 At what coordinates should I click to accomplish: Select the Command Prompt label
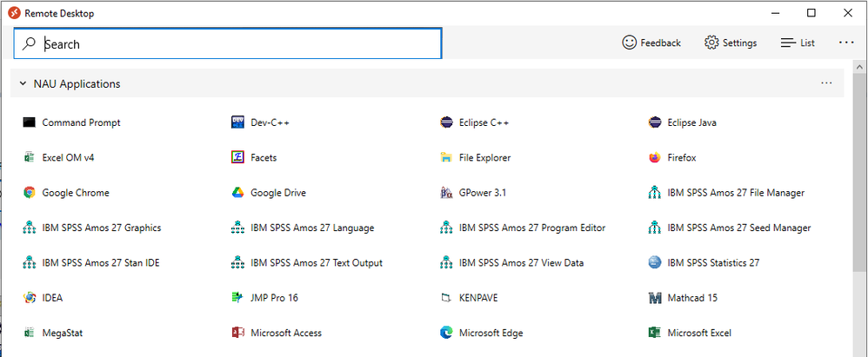click(82, 122)
